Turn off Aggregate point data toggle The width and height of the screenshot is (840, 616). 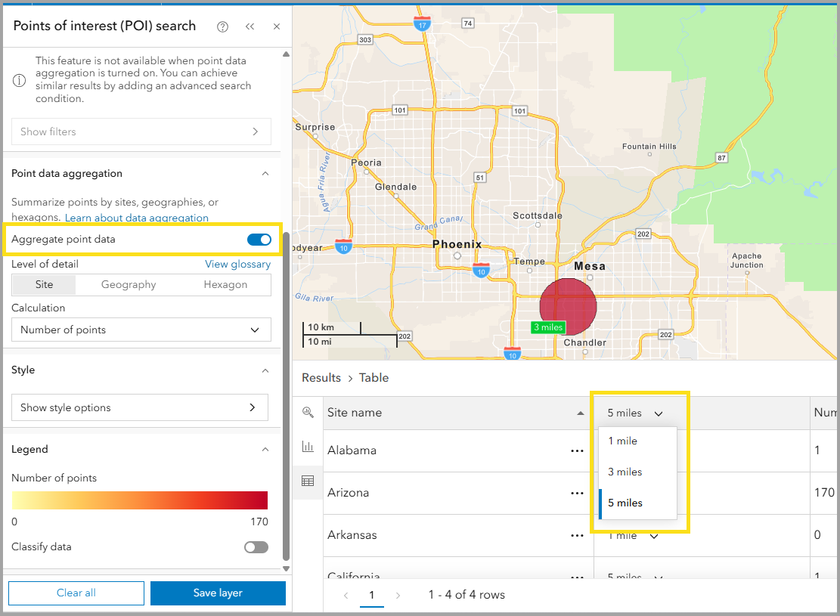click(259, 240)
